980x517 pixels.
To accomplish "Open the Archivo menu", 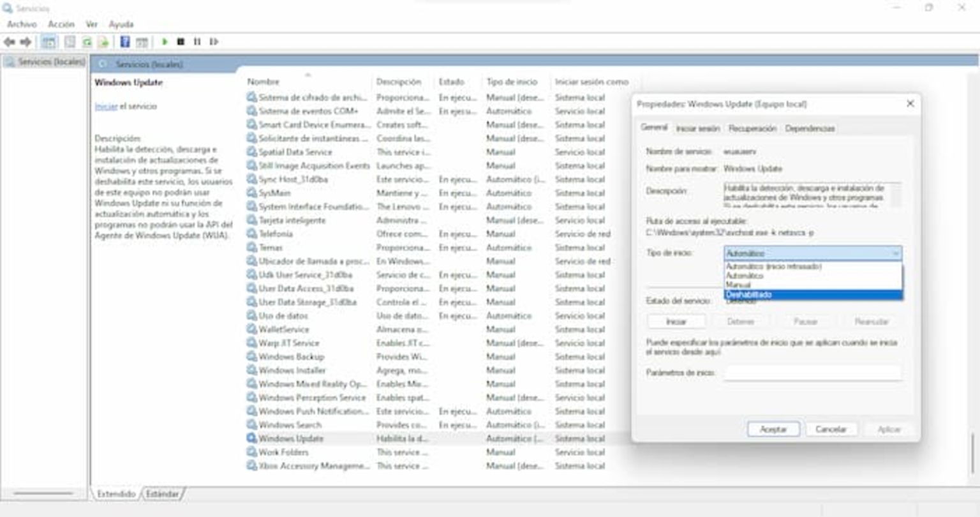I will pyautogui.click(x=22, y=24).
